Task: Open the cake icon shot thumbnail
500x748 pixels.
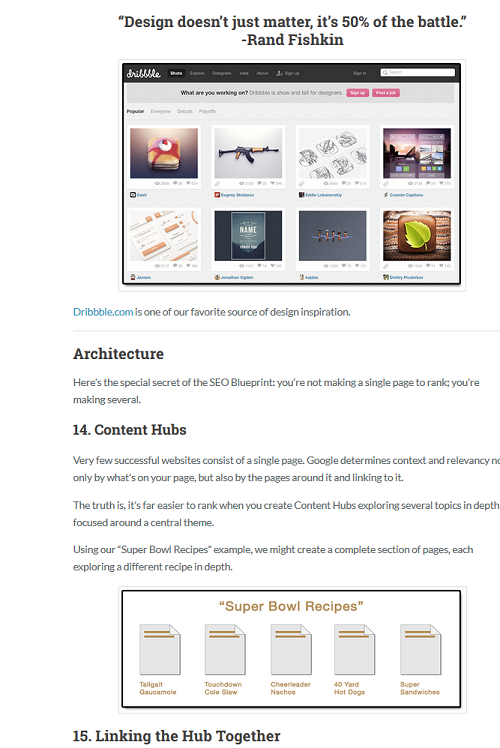Action: pos(164,153)
